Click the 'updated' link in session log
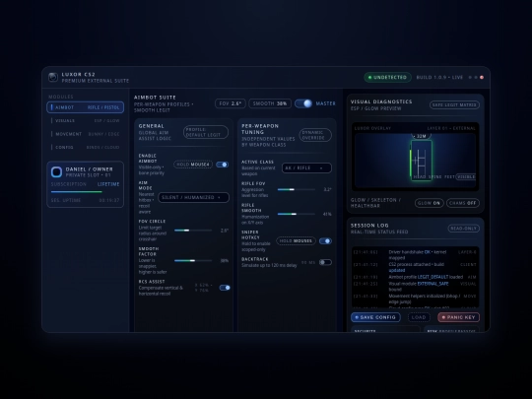 [397, 270]
